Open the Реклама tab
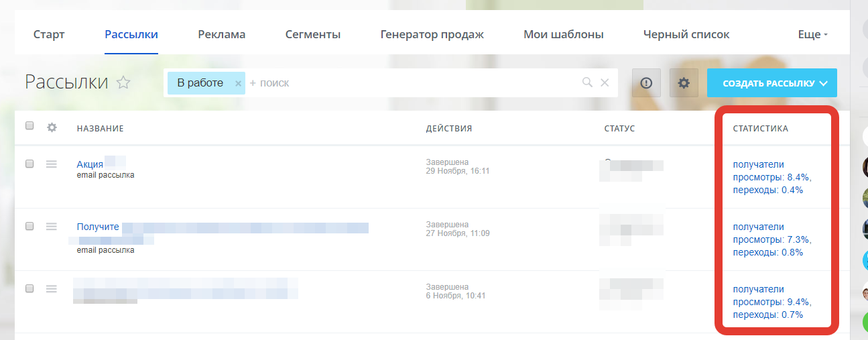The height and width of the screenshot is (340, 868). [x=222, y=34]
